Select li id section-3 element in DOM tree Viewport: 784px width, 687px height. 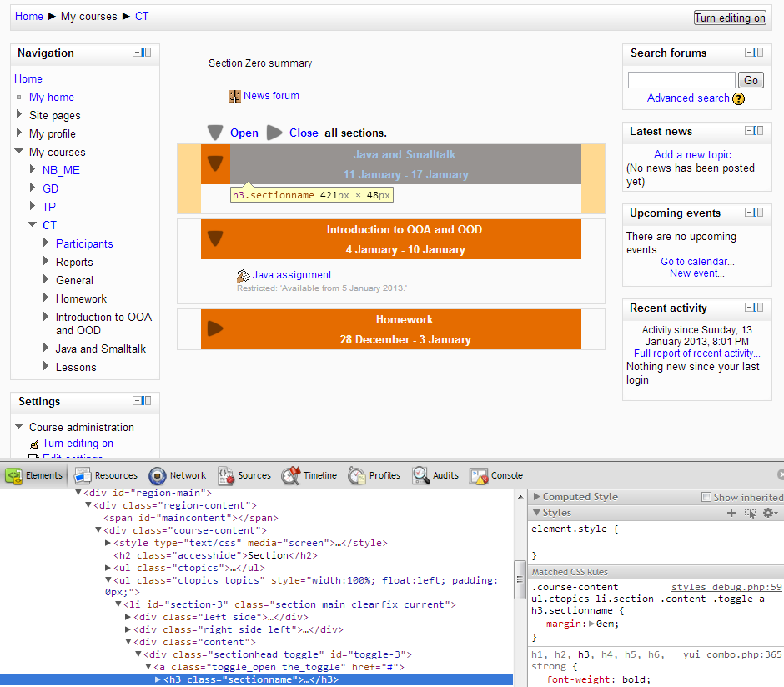click(289, 604)
